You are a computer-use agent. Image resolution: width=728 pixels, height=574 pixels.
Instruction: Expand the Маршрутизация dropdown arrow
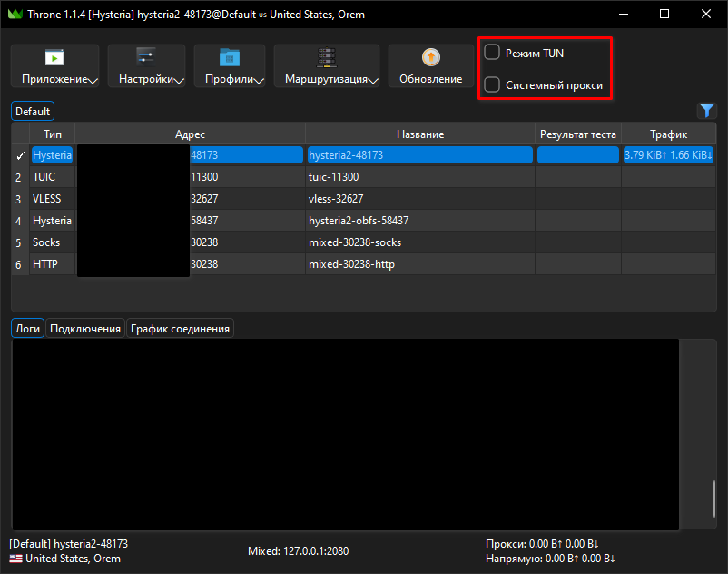pyautogui.click(x=373, y=81)
